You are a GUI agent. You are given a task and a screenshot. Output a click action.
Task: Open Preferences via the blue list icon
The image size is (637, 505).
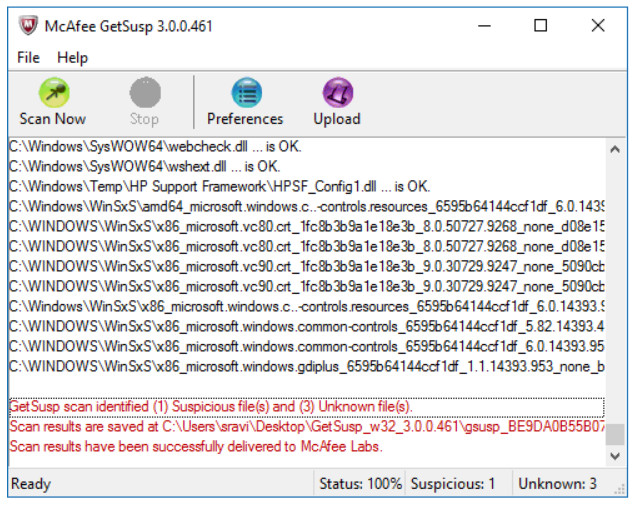[247, 92]
